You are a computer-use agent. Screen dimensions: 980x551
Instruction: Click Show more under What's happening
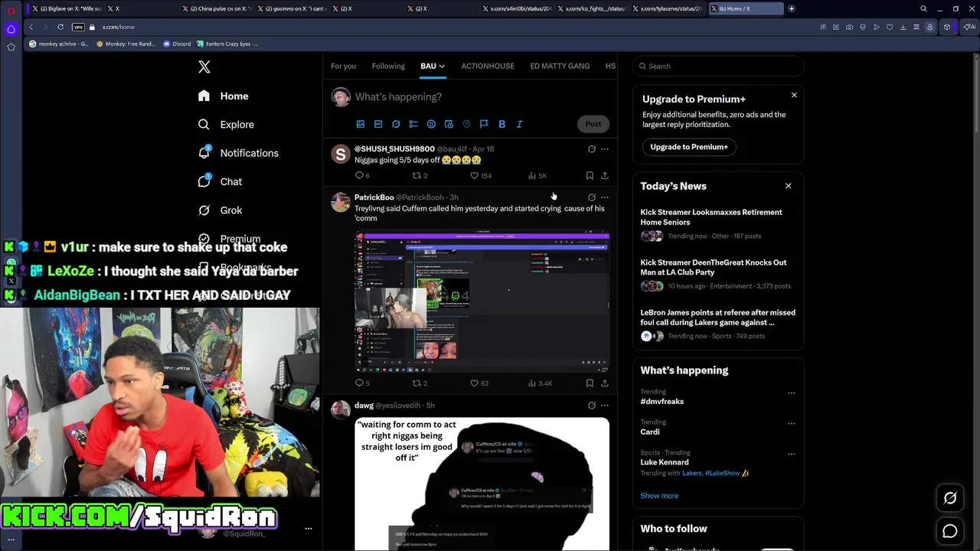[659, 496]
